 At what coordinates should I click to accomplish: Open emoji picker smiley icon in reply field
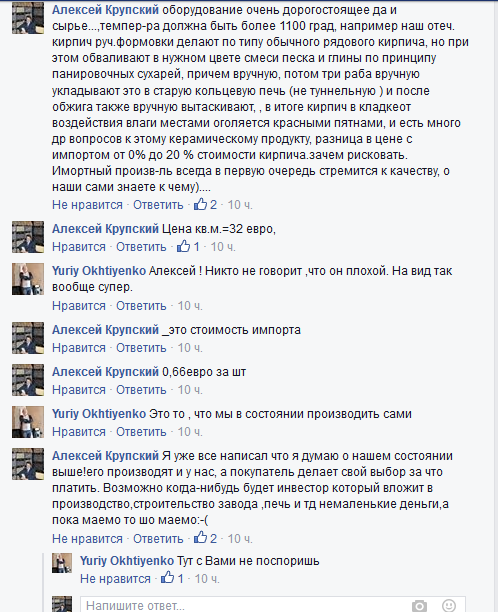click(x=449, y=606)
